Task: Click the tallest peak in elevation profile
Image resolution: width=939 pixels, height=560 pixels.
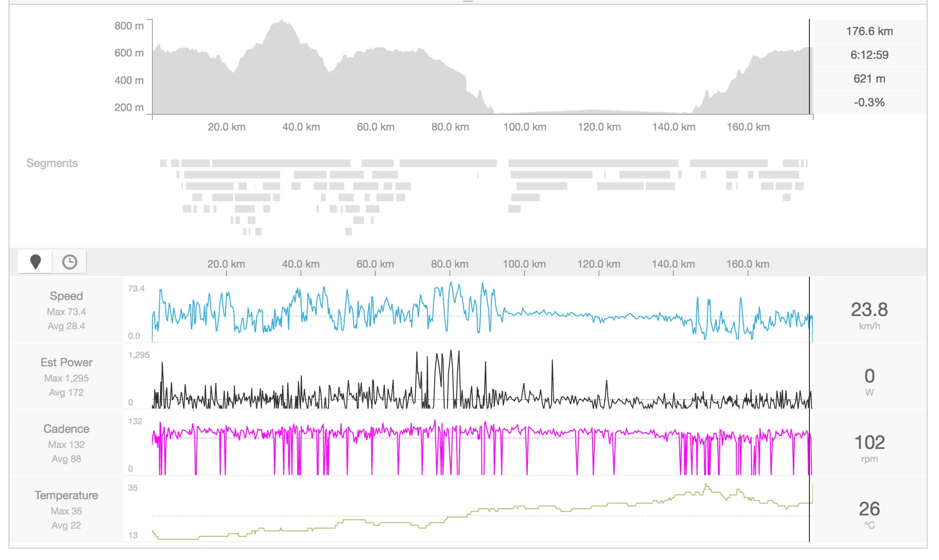Action: (x=282, y=21)
